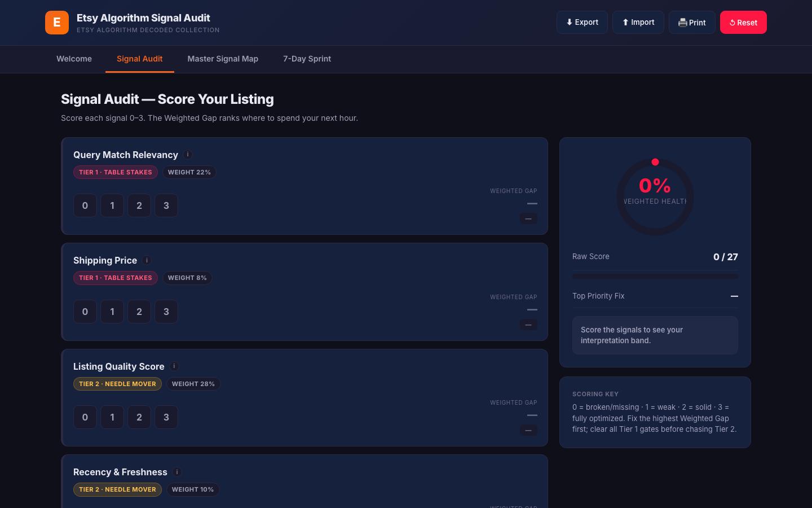Rate Listing Quality Score as 0
The width and height of the screenshot is (812, 508).
tap(85, 417)
